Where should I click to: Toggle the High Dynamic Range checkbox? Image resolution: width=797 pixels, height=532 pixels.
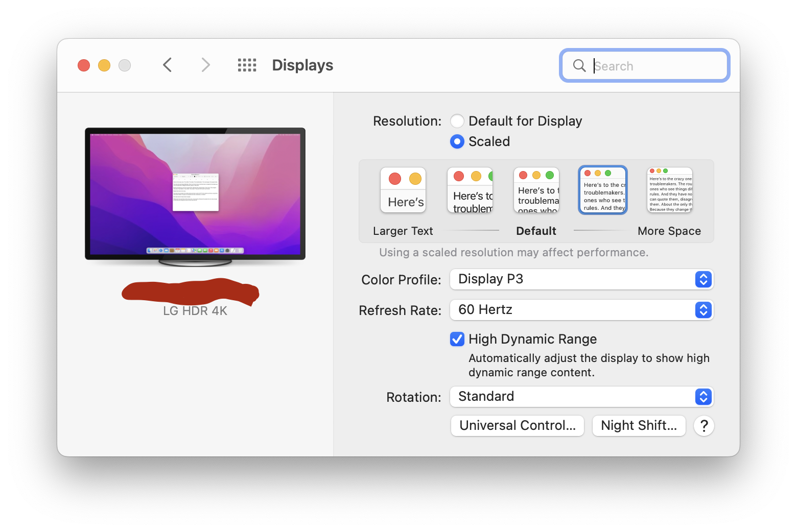457,339
